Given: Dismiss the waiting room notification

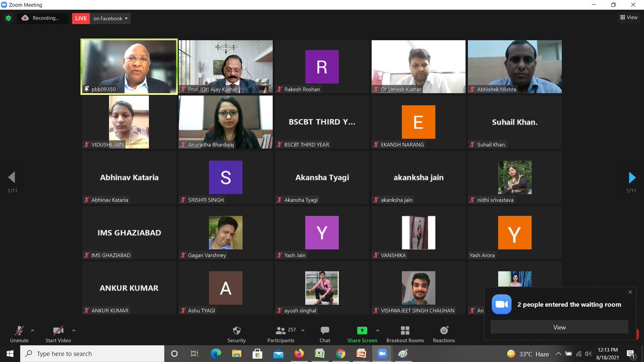Looking at the screenshot, I should 630,292.
